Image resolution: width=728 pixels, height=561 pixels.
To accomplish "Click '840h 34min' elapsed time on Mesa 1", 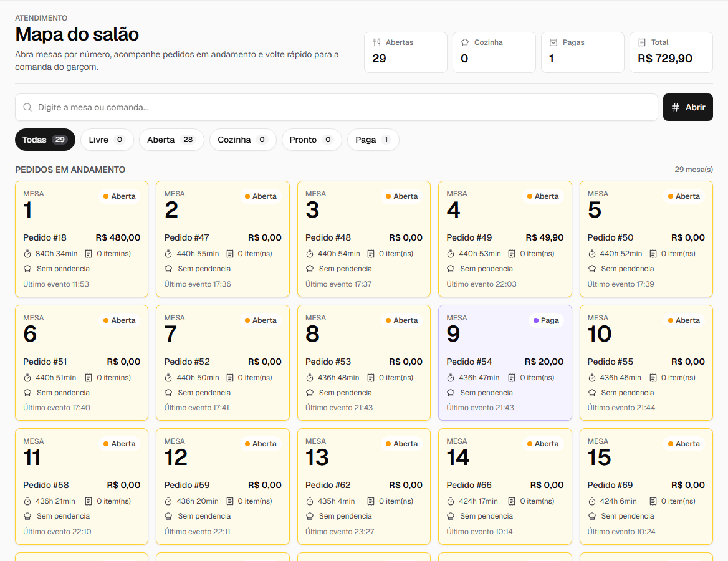I will click(x=57, y=254).
